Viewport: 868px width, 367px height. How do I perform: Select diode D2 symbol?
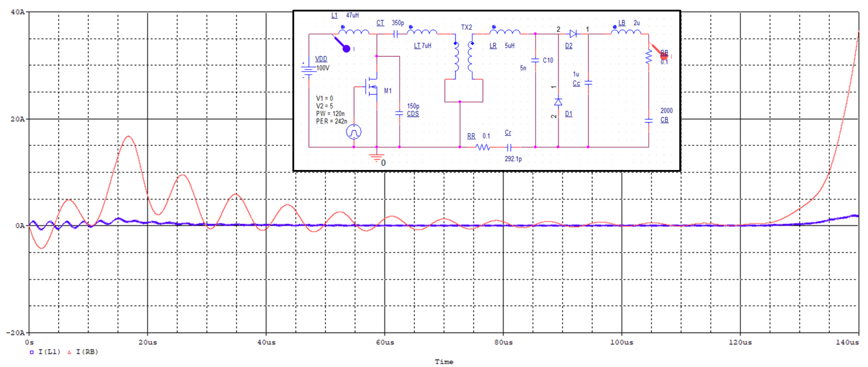573,34
